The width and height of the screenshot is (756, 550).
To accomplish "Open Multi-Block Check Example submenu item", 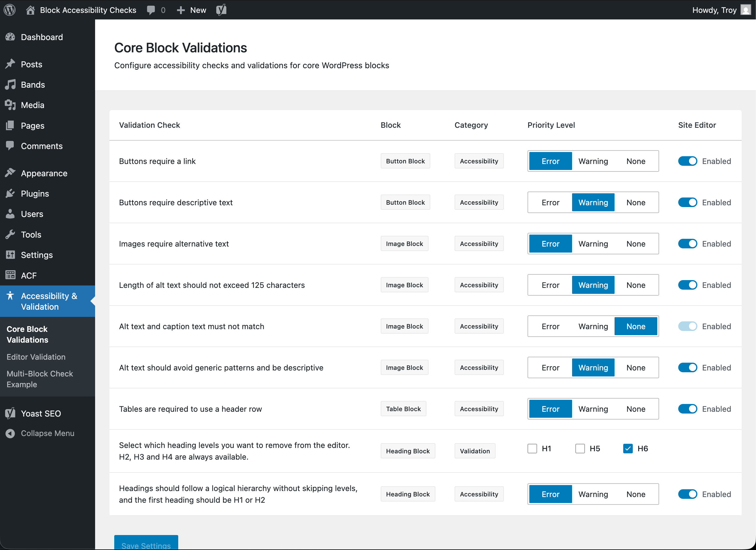I will (40, 379).
